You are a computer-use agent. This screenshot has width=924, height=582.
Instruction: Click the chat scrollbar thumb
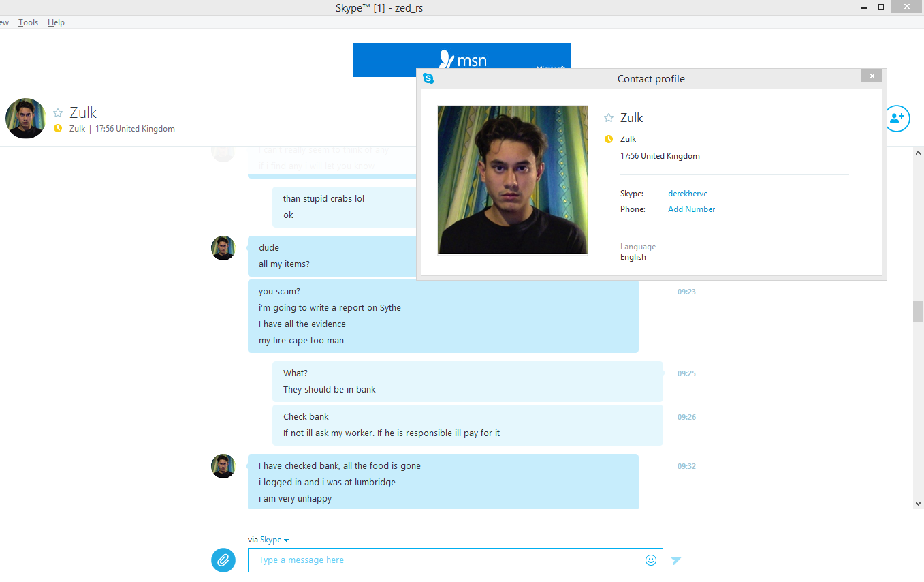919,311
